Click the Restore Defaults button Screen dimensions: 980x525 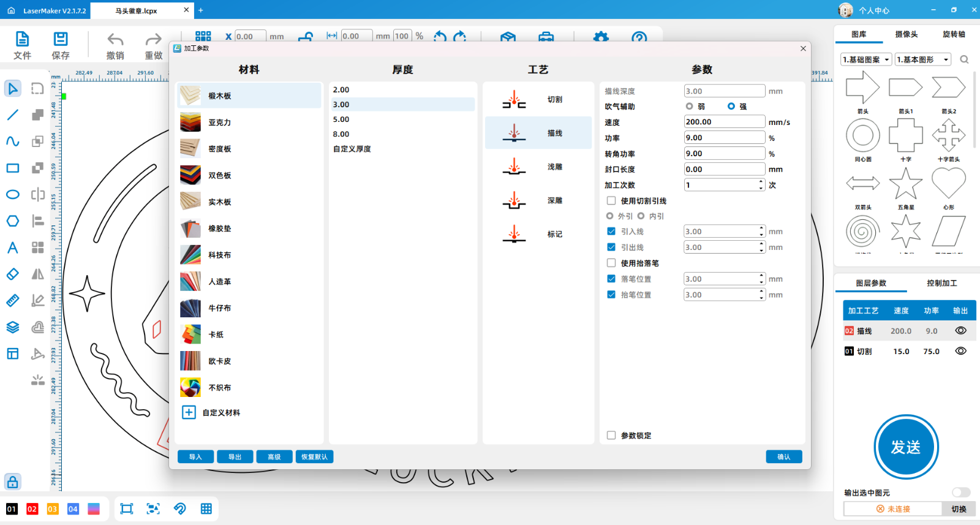(314, 457)
